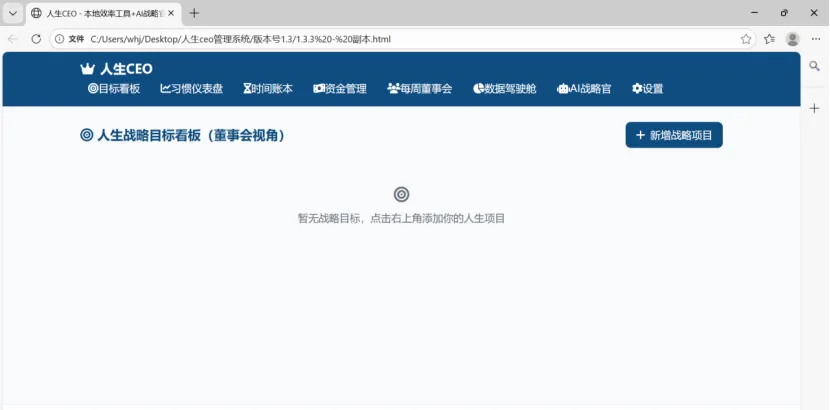Click the browser back arrow
The width and height of the screenshot is (830, 410).
(13, 39)
